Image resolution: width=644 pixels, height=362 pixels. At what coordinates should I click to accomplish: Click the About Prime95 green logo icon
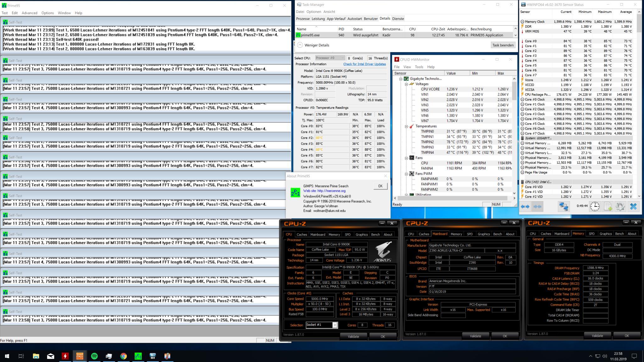(x=295, y=192)
